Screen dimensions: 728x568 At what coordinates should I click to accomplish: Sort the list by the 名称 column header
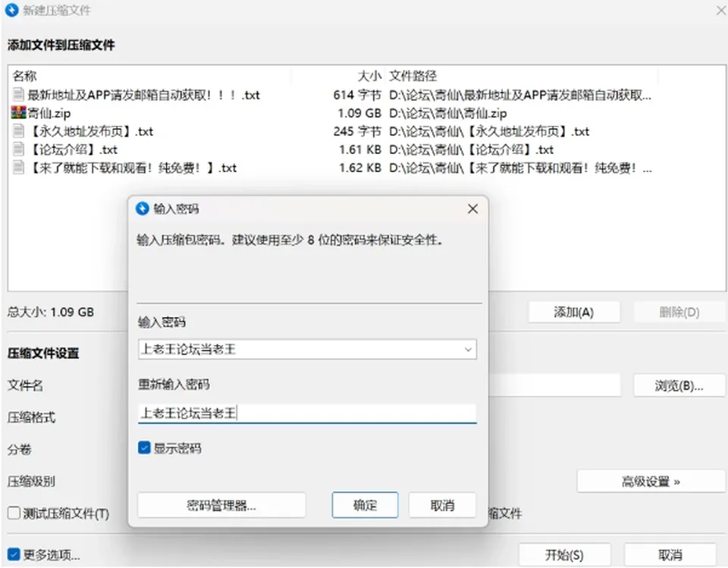coord(24,76)
